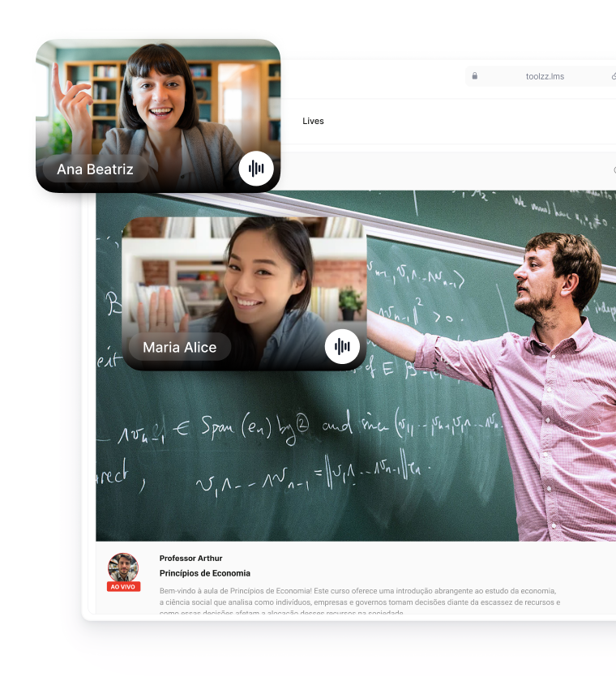This screenshot has width=616, height=681.
Task: Click the lock icon in address bar
Action: [x=475, y=76]
